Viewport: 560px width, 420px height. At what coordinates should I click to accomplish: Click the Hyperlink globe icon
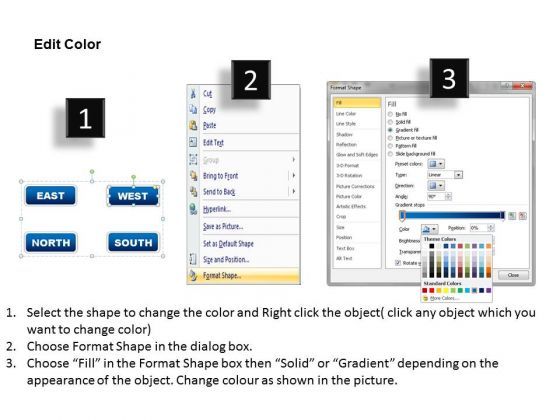[x=193, y=209]
